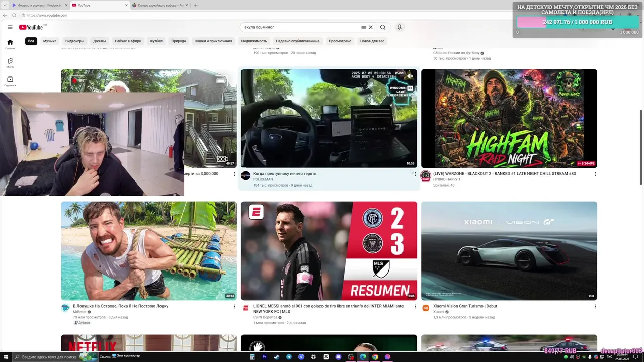Clear the search query with the X

pos(371,27)
